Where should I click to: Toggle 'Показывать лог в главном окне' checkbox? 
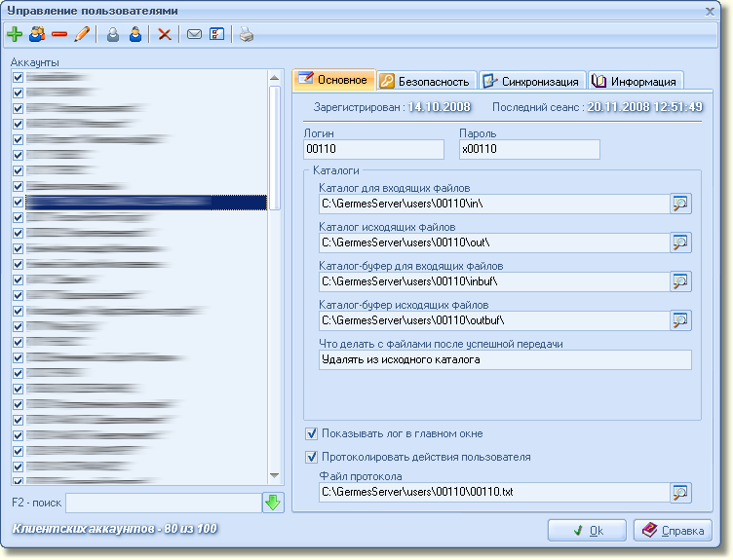pos(311,434)
